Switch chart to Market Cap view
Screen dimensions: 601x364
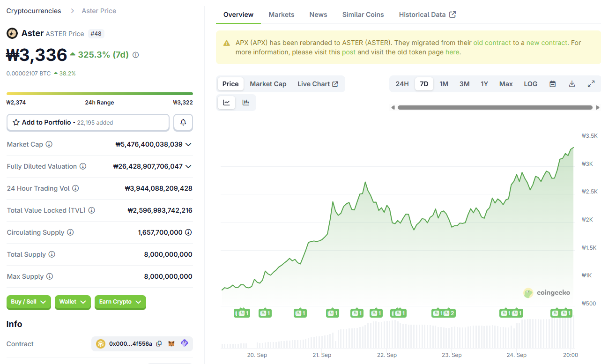pos(268,84)
